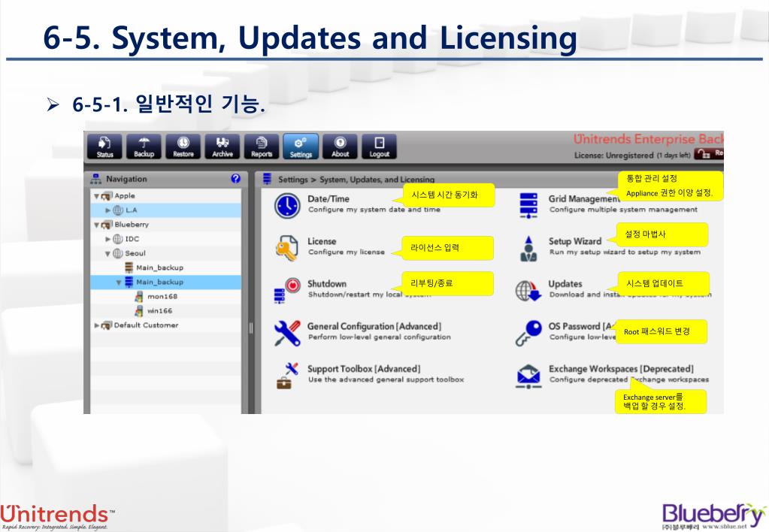
Task: Select Blueberry in the navigation tree
Action: coord(132,225)
